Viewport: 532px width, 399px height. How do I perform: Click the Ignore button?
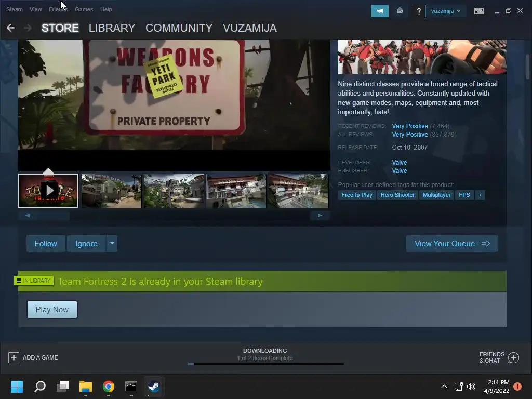[x=86, y=243]
